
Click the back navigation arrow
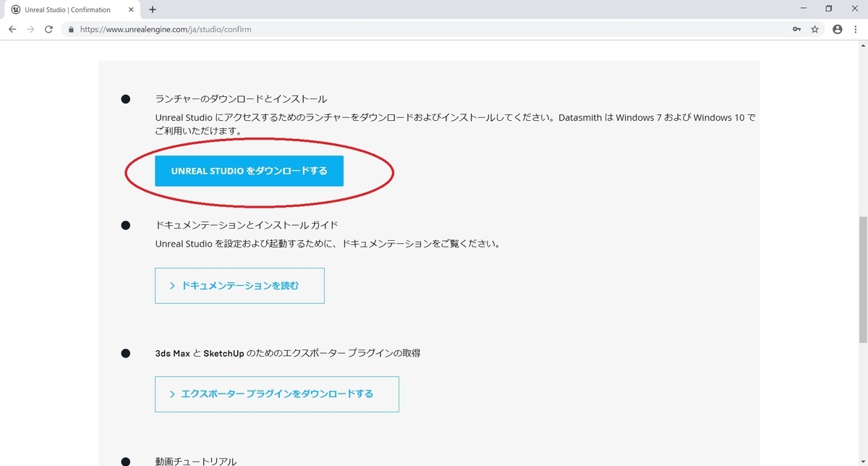pos(12,29)
